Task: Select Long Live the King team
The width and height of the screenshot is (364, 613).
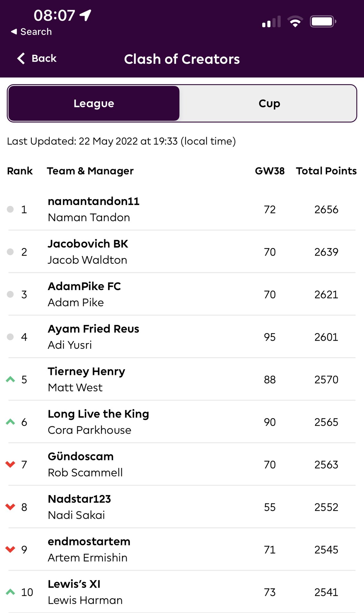Action: coord(182,422)
